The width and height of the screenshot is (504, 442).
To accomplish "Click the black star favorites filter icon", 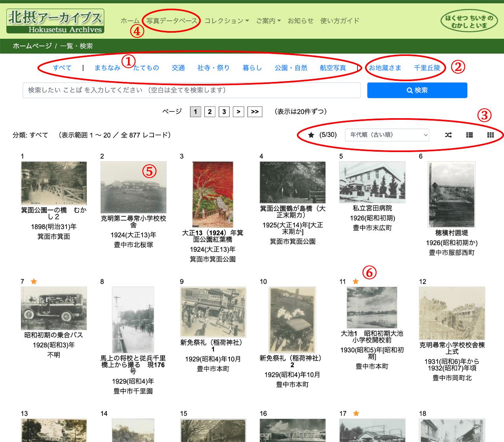I will [311, 135].
